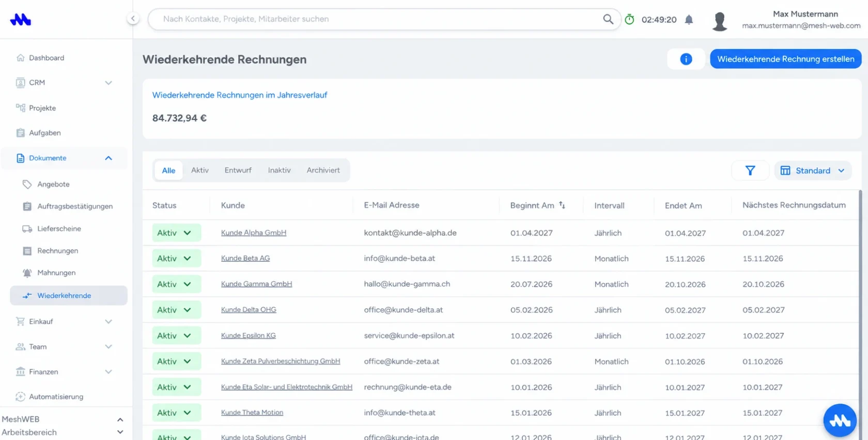Image resolution: width=868 pixels, height=440 pixels.
Task: Open Kunde Zeta Pulverbeschichtung GmbH link
Action: (x=281, y=361)
